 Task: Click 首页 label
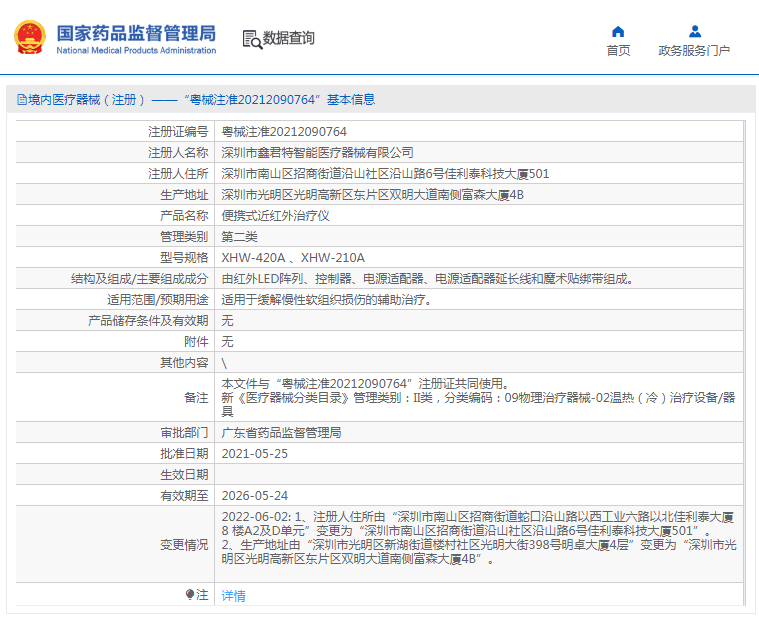coord(618,50)
